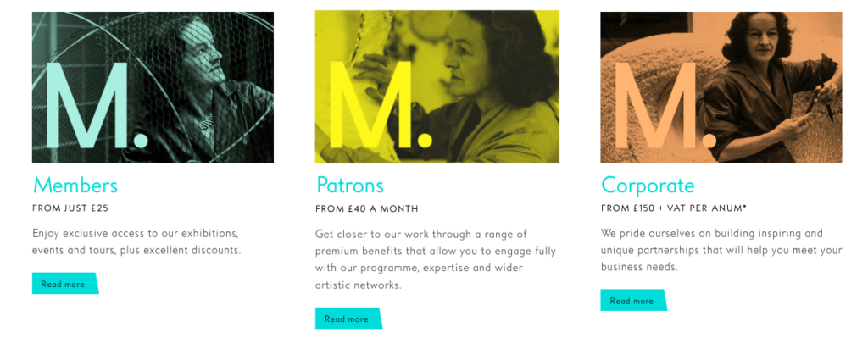The image size is (868, 338).
Task: Select Read more under Corporate
Action: tap(633, 301)
